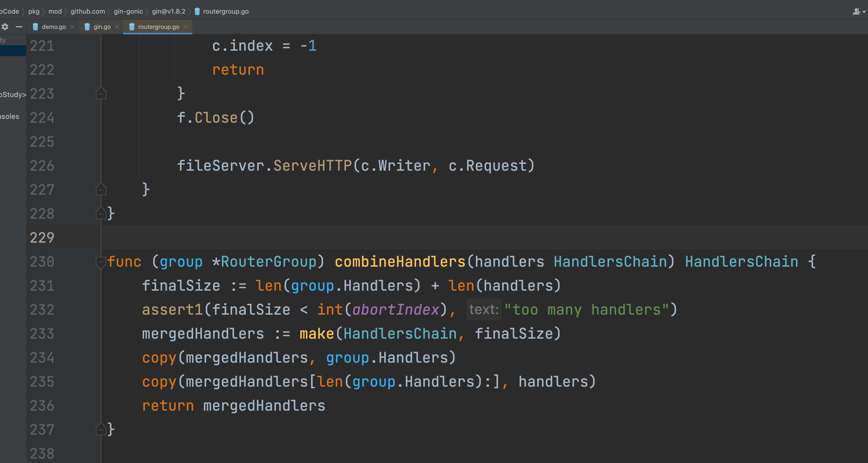
Task: Click fold end marker at line 223
Action: click(101, 94)
